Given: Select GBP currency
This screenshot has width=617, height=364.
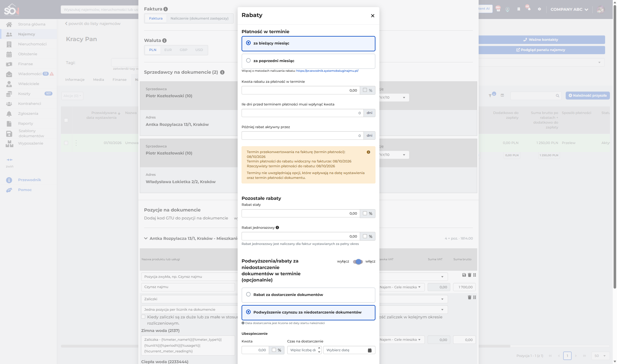Looking at the screenshot, I should [x=183, y=50].
